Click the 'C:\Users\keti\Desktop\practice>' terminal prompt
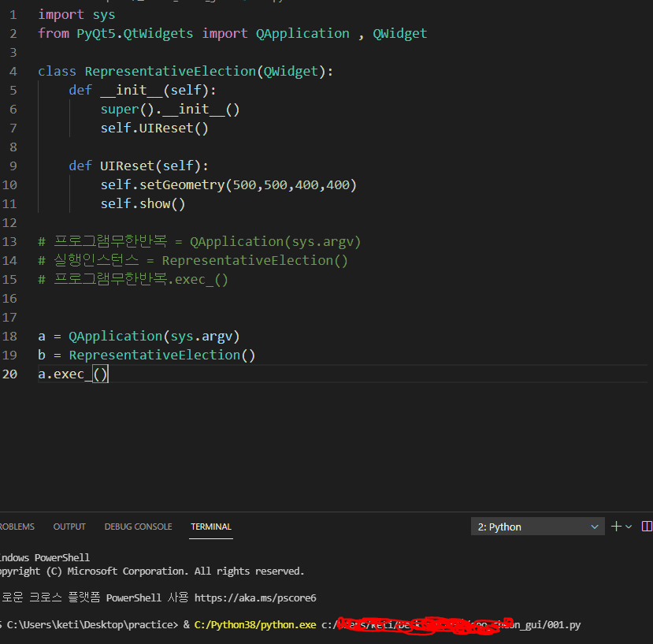This screenshot has height=644, width=653. pos(92,625)
